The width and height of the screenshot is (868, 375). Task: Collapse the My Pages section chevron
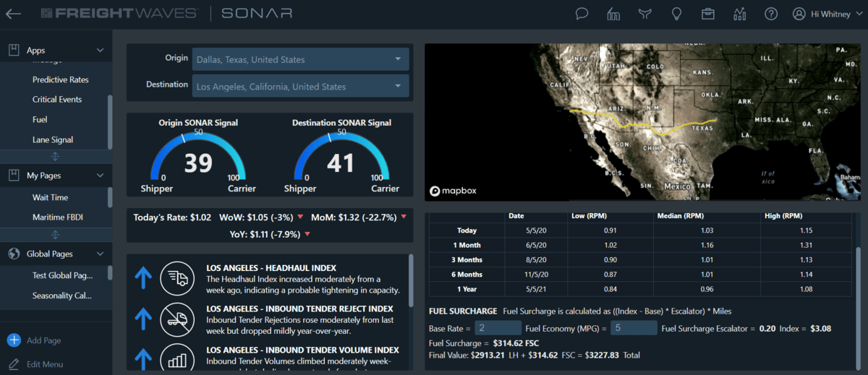pyautogui.click(x=100, y=175)
